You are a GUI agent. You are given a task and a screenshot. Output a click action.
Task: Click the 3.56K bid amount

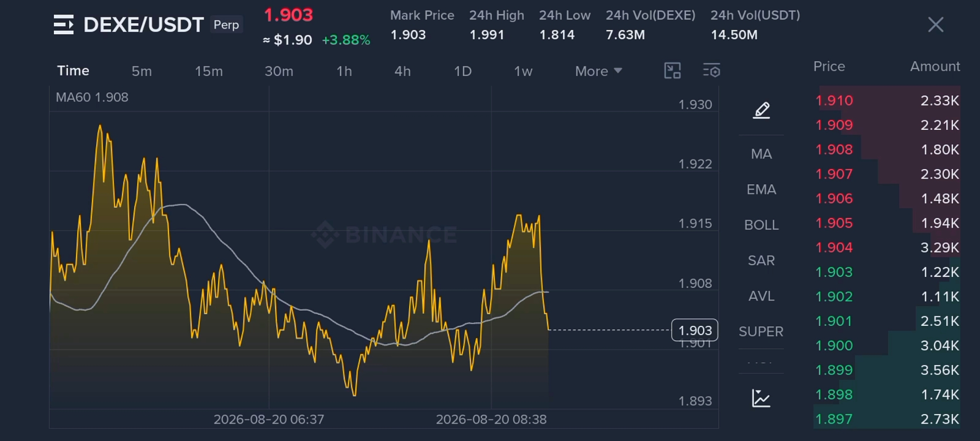[940, 370]
